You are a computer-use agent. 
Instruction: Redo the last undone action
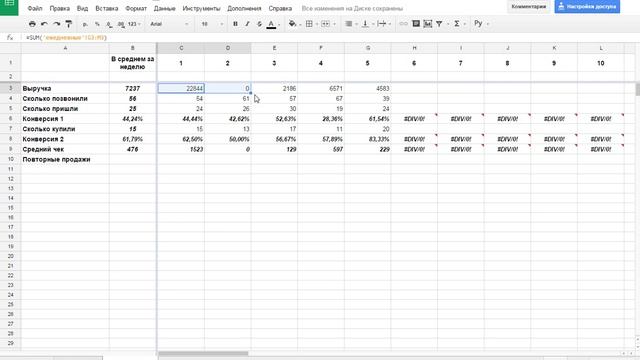56,24
